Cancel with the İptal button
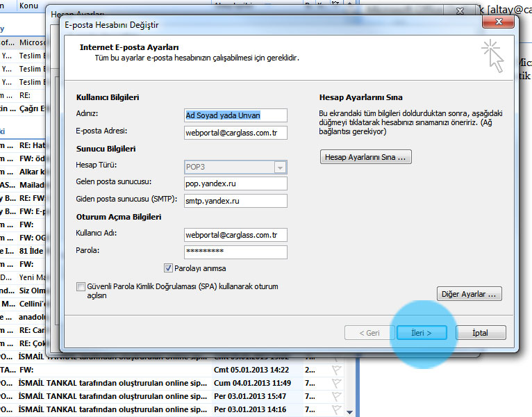 481,333
